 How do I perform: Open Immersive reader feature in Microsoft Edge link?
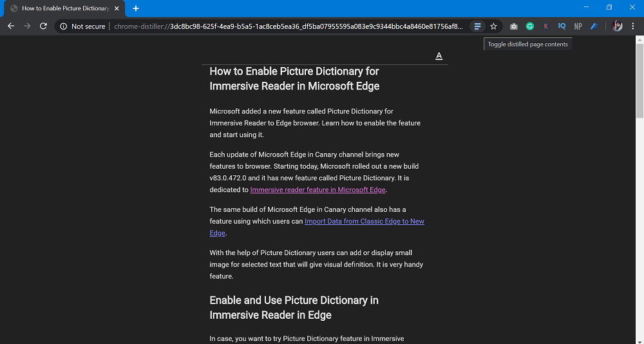click(x=318, y=190)
